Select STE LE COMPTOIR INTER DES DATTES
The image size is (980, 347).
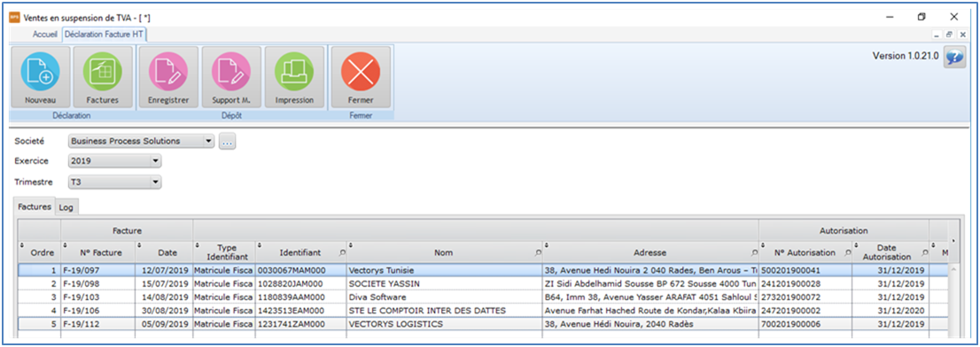coord(445,310)
